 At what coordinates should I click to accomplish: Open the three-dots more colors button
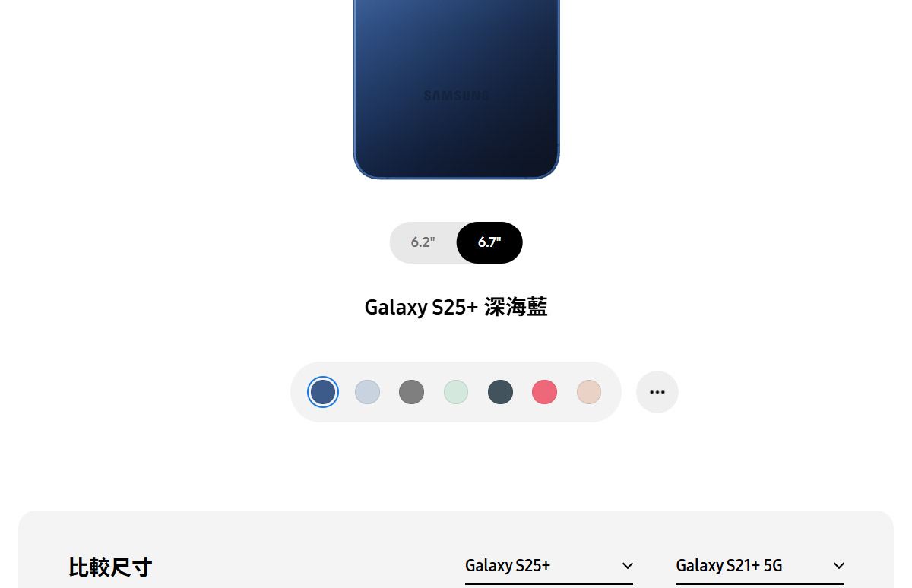point(657,392)
